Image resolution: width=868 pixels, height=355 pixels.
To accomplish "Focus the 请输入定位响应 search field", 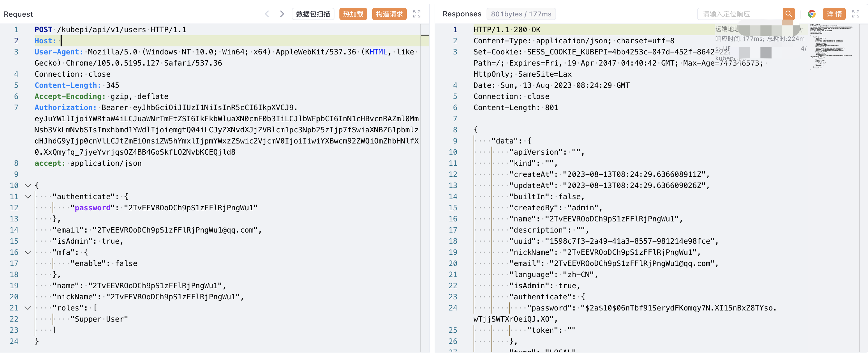I will coord(740,14).
